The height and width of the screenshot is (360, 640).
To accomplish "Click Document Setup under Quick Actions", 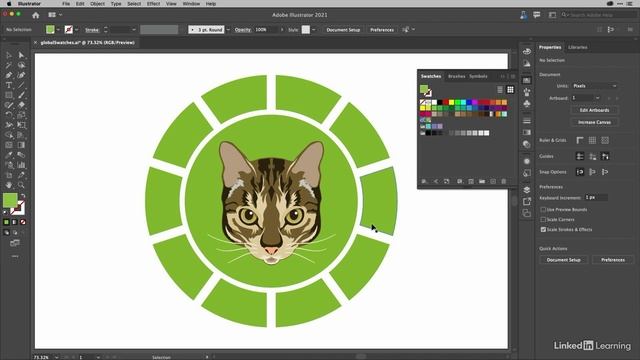I will [563, 260].
